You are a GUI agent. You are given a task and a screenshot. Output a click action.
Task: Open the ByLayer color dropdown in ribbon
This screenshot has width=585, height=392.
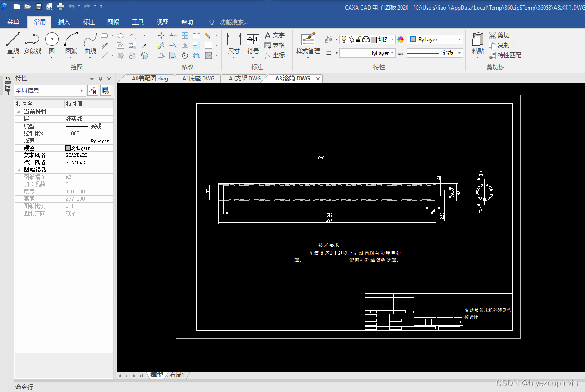point(435,40)
